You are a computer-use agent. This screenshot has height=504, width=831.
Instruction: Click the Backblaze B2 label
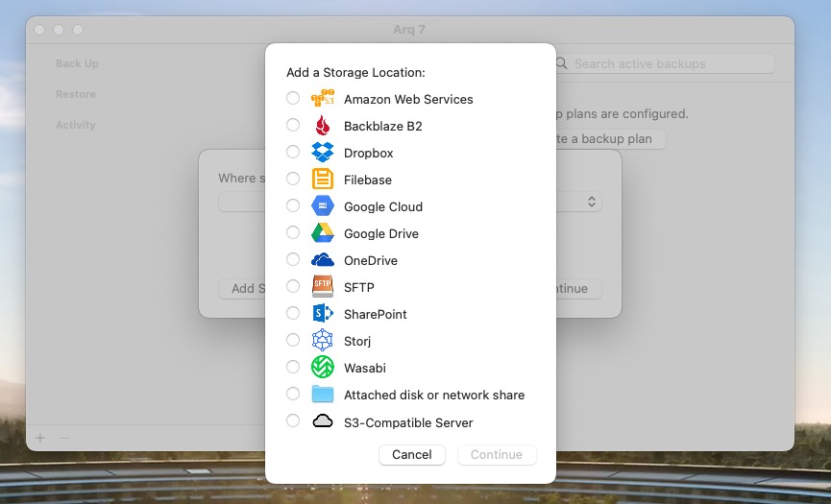point(382,126)
